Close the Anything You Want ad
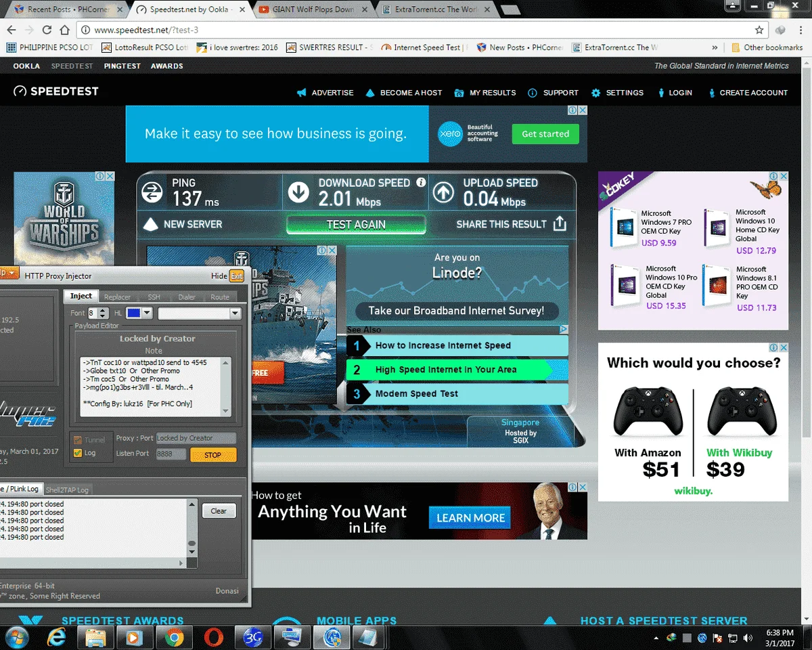 point(583,487)
